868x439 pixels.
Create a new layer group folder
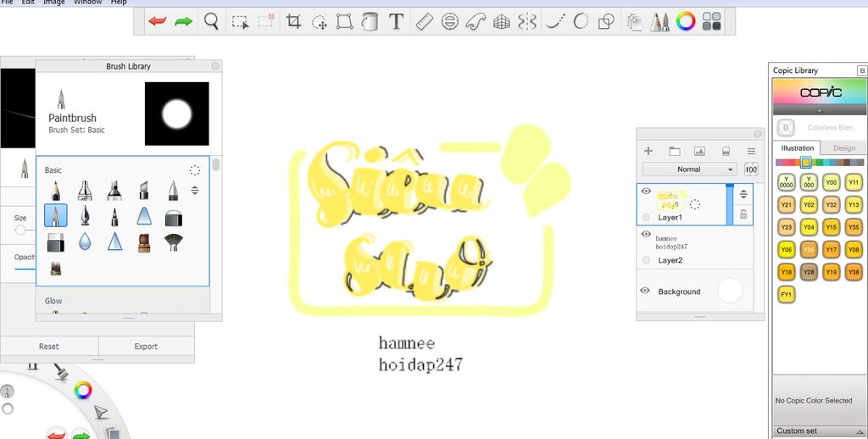(674, 151)
